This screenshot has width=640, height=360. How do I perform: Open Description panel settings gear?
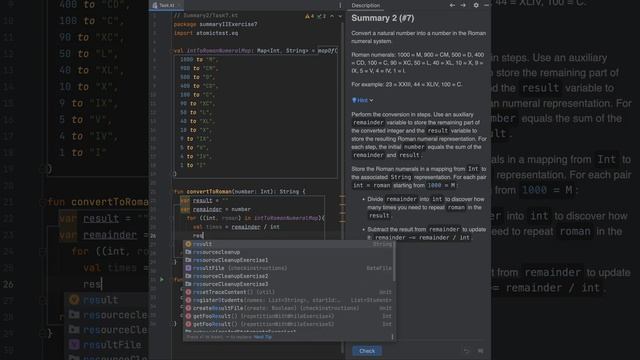click(476, 5)
